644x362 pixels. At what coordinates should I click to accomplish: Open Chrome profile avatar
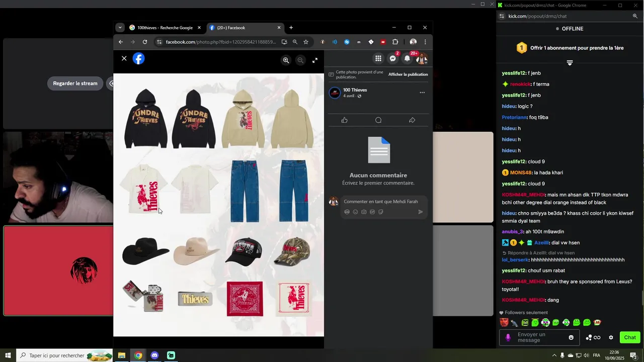coord(413,42)
